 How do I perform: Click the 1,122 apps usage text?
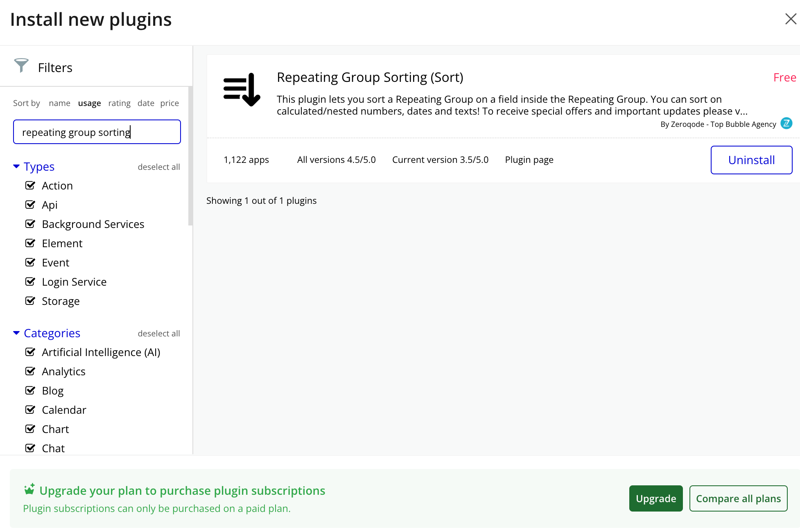(246, 160)
